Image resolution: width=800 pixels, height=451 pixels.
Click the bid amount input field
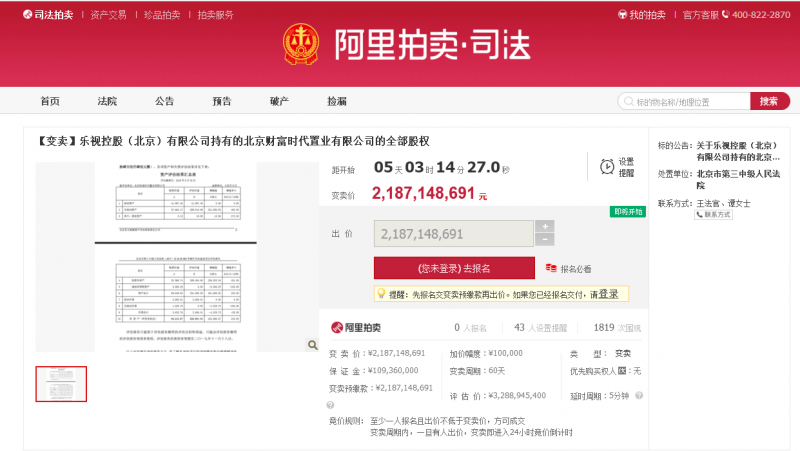pos(454,234)
